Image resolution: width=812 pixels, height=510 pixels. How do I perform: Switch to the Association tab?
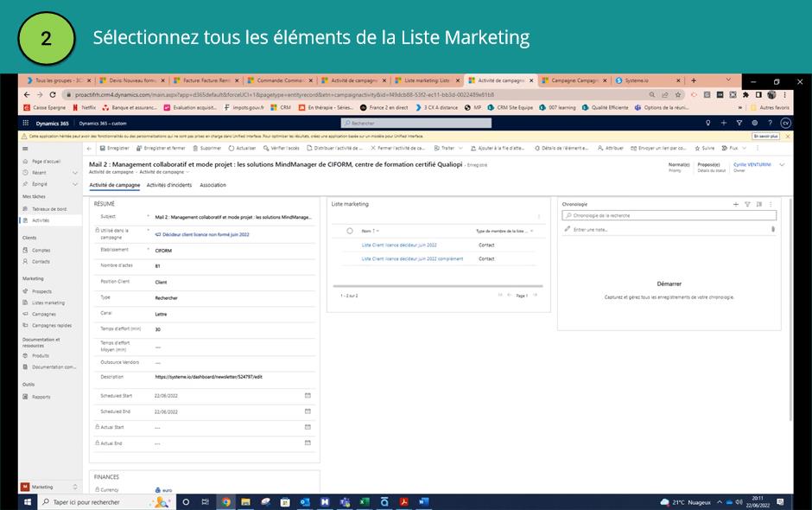click(x=213, y=185)
